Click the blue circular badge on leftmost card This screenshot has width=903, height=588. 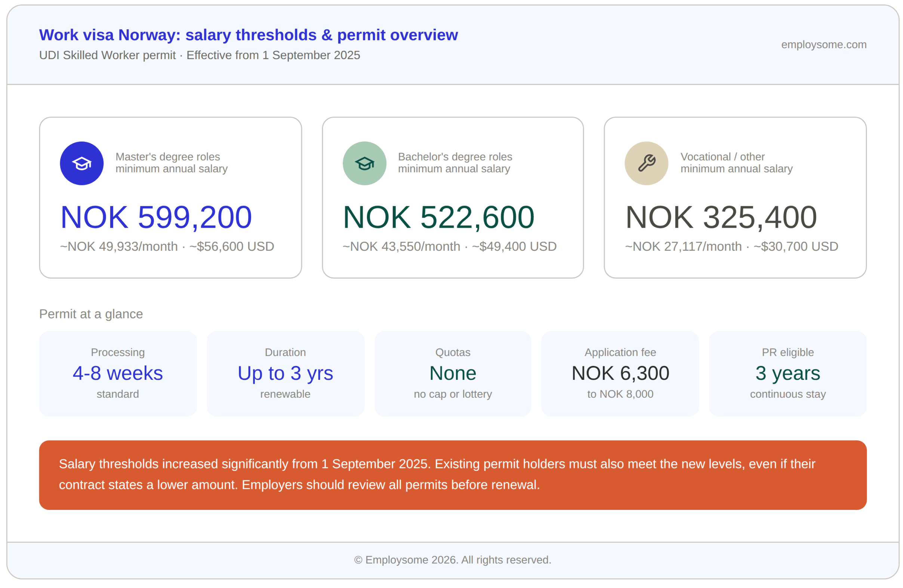coord(81,163)
